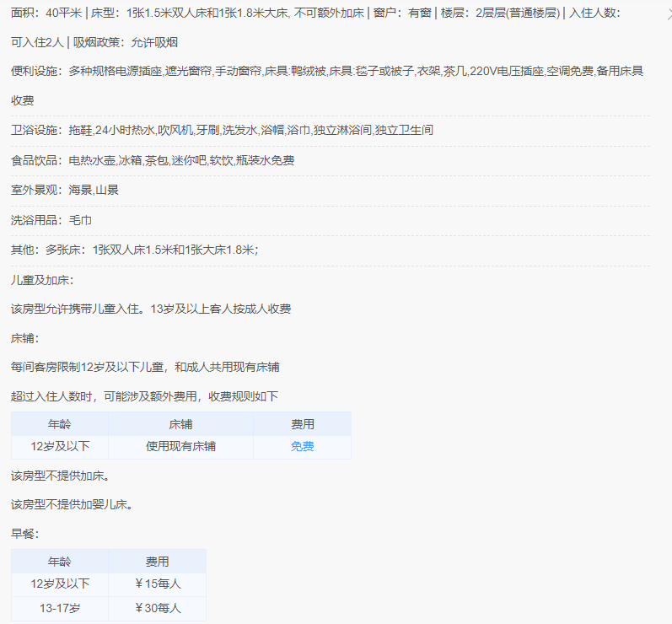This screenshot has height=624, width=672.
Task: Click the 吸烟政策：允许吸烟 text
Action: (125, 42)
